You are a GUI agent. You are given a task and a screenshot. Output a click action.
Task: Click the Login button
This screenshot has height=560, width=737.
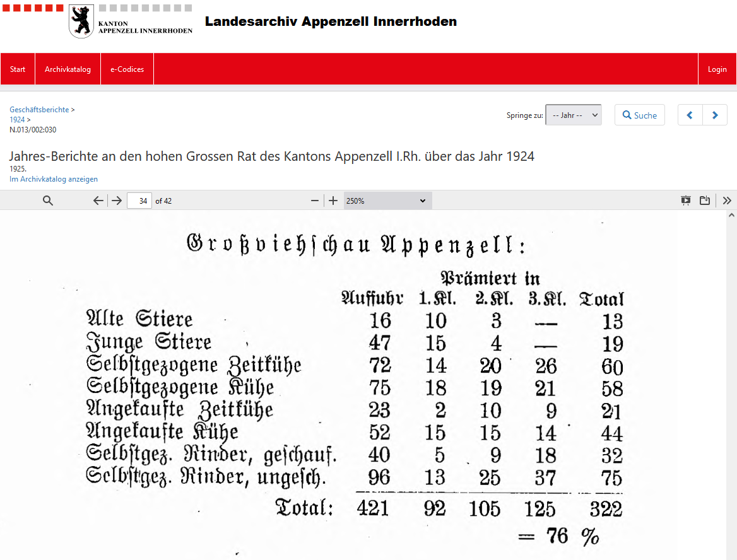point(717,69)
